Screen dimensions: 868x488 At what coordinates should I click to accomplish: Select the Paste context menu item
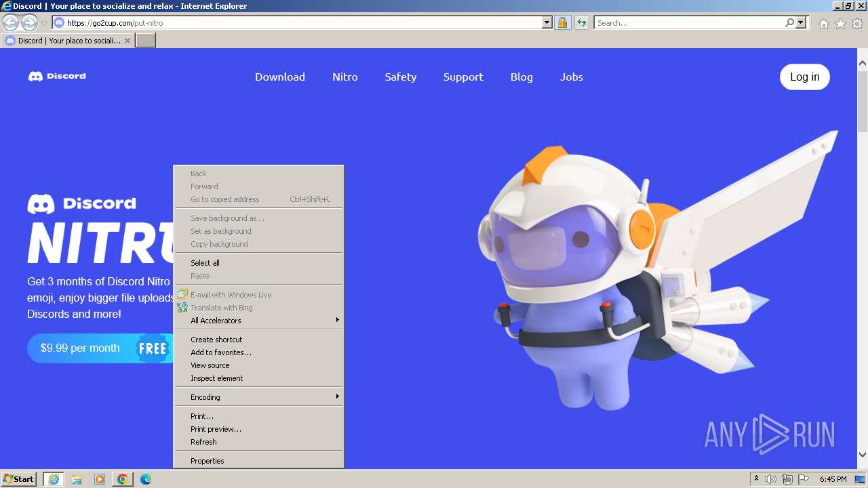259,276
